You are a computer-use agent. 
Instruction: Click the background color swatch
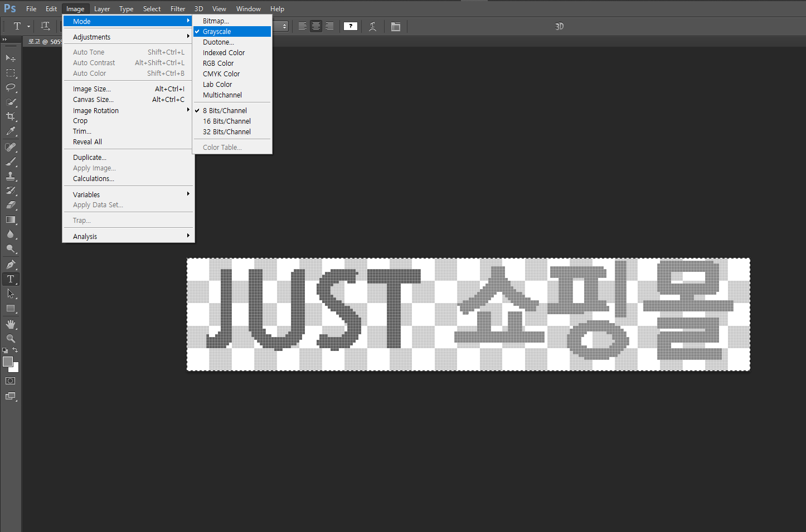click(x=15, y=368)
